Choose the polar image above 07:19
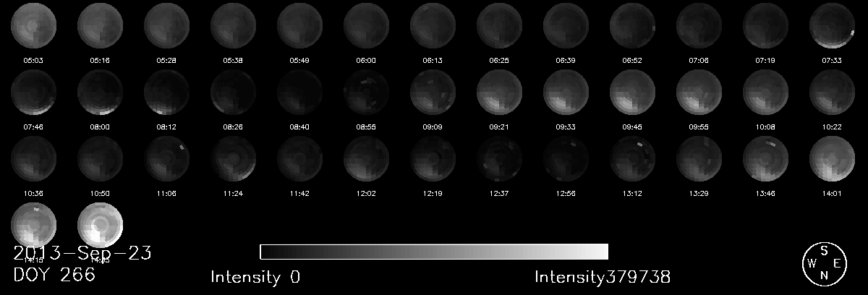The width and height of the screenshot is (868, 295). (766, 25)
